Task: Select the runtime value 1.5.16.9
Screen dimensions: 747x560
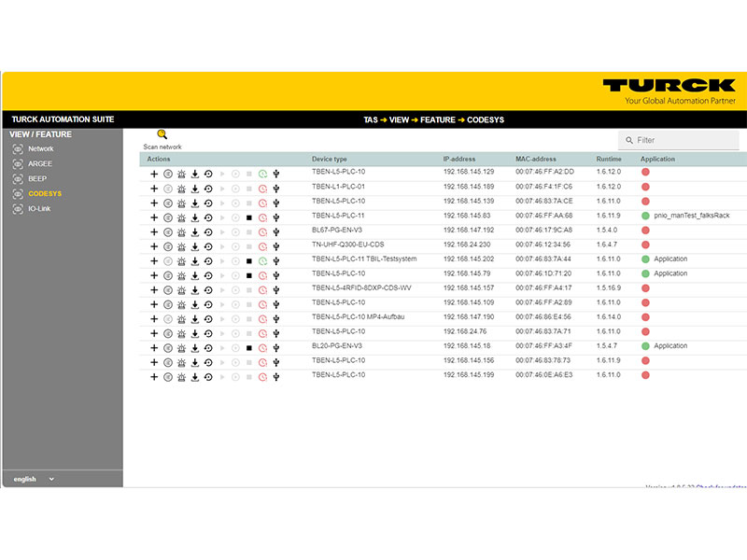Action: (x=609, y=288)
